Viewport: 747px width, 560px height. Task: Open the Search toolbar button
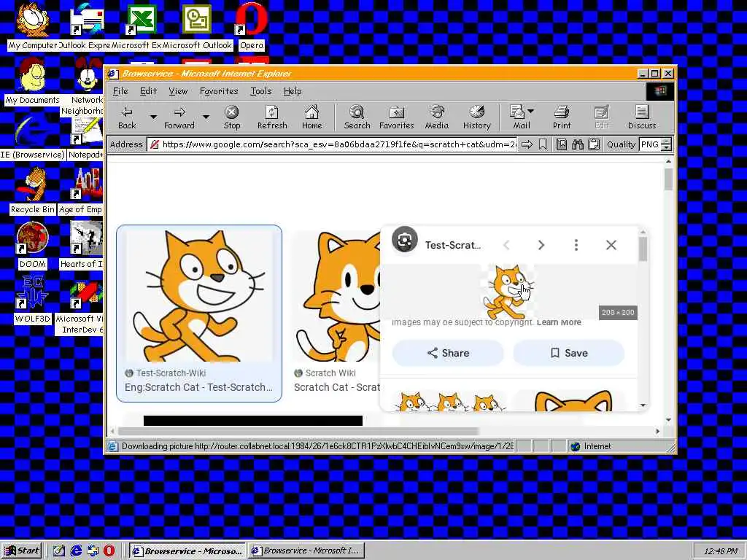pos(357,117)
